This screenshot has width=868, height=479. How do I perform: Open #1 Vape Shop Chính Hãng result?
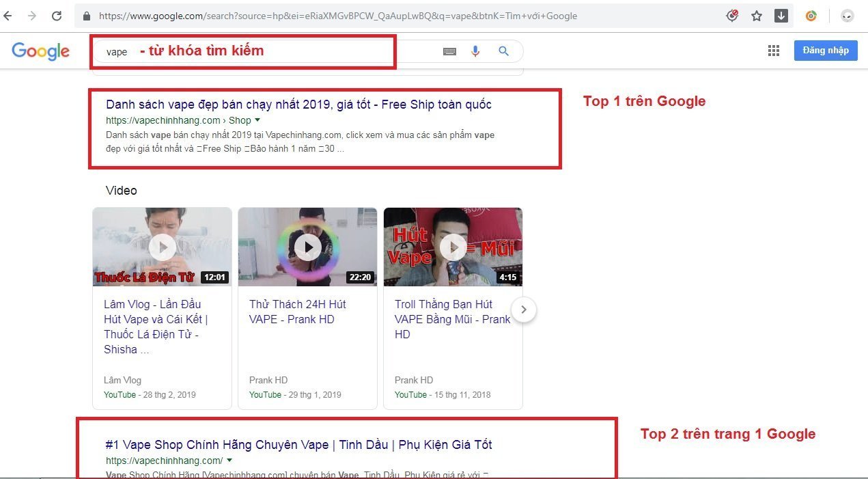298,445
